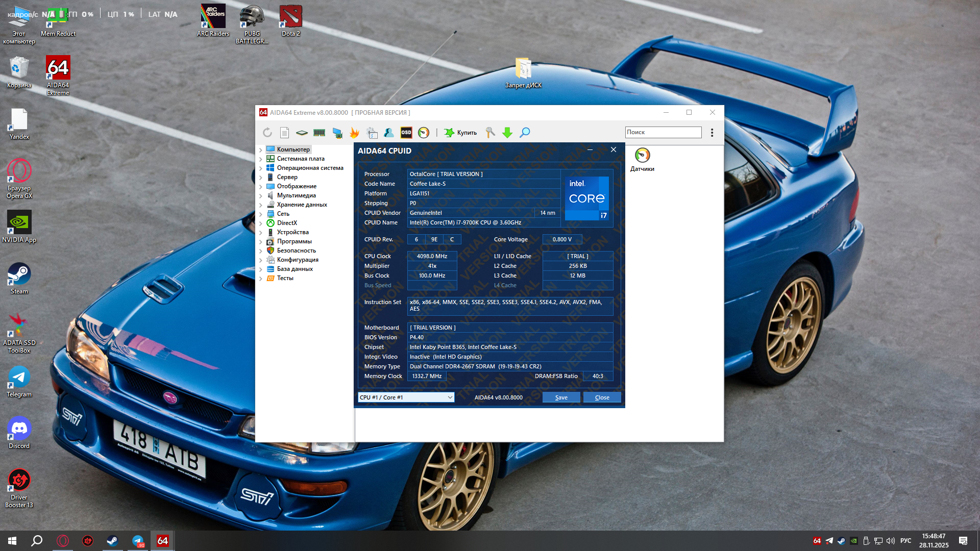Open the SensorPanel gauge toolbar icon

coord(424,133)
